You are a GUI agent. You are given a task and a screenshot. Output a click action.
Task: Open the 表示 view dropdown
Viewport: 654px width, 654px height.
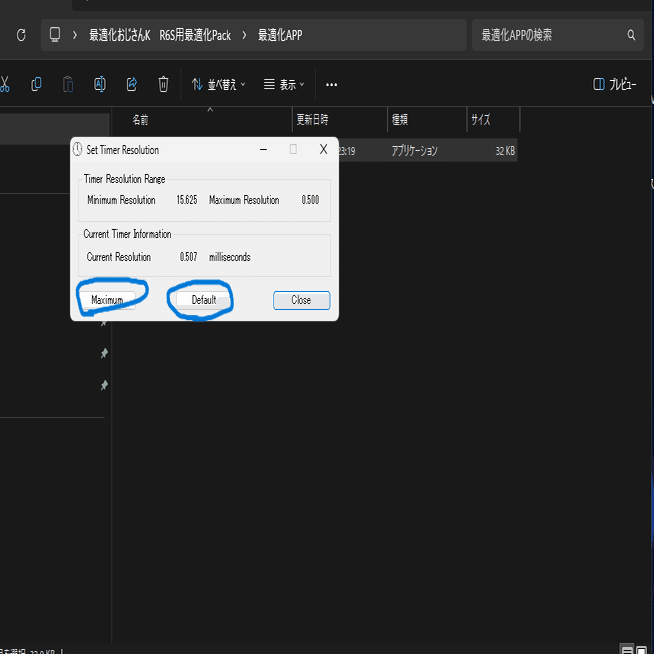pos(284,85)
